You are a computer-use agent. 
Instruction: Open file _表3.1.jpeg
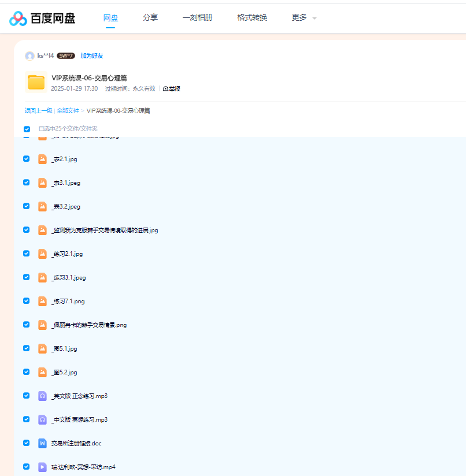(x=65, y=183)
